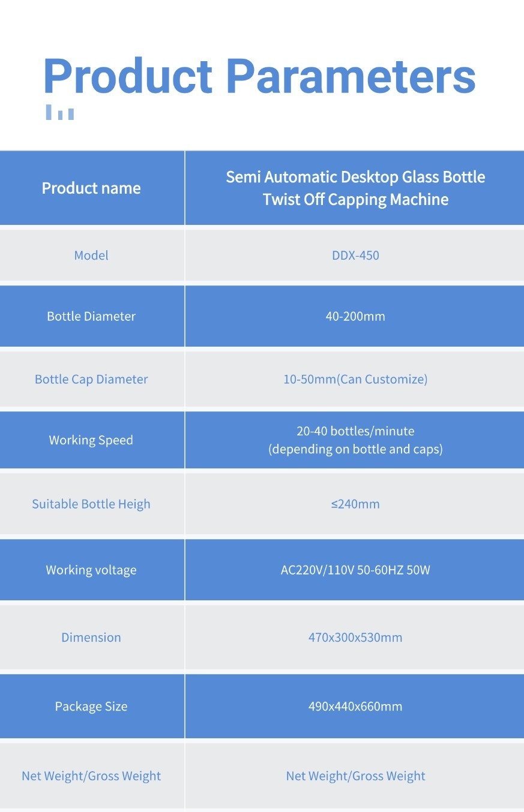Select the "Suitable Bottle Heigh" label
The image size is (524, 812).
pyautogui.click(x=91, y=504)
